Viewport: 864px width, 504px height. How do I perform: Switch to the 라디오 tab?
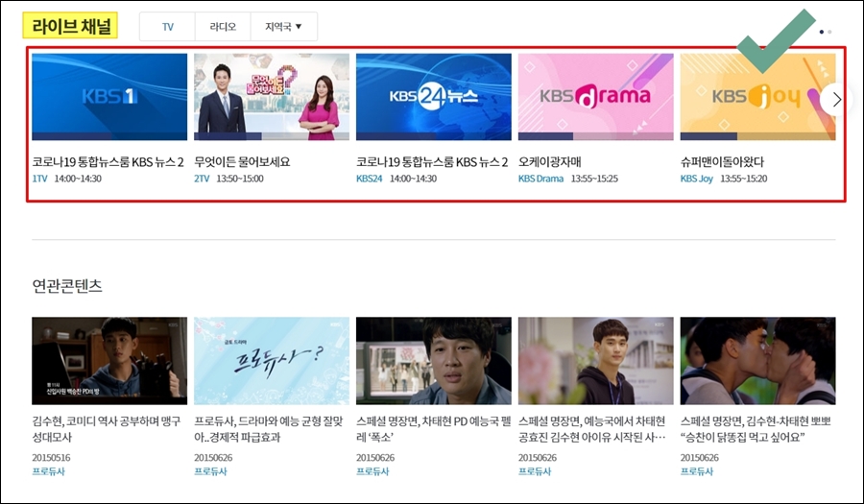pyautogui.click(x=223, y=27)
